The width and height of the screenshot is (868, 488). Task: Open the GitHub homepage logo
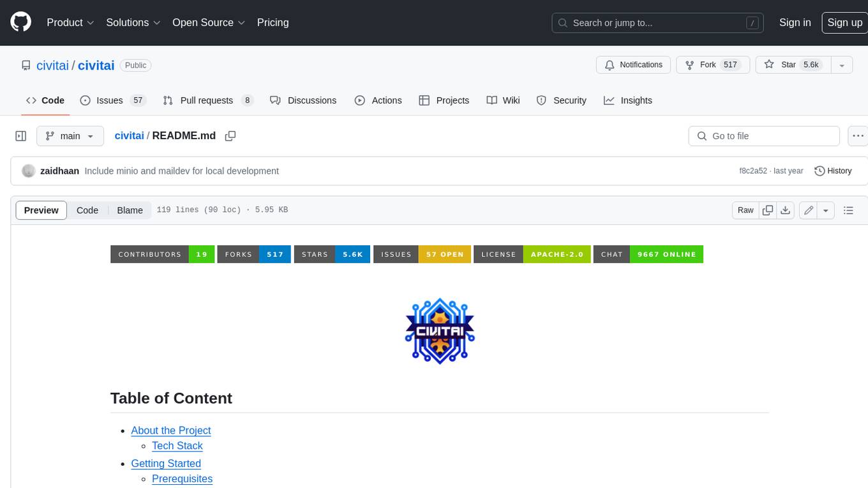(20, 22)
